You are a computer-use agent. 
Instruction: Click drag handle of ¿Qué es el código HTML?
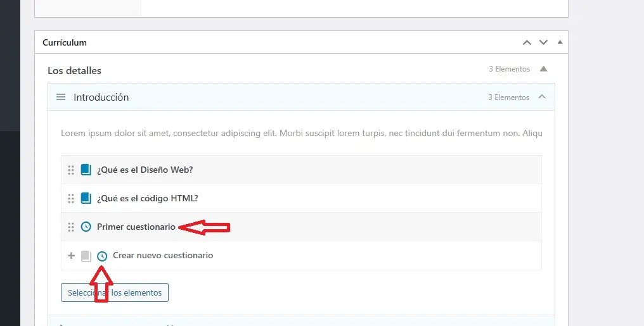coord(71,199)
